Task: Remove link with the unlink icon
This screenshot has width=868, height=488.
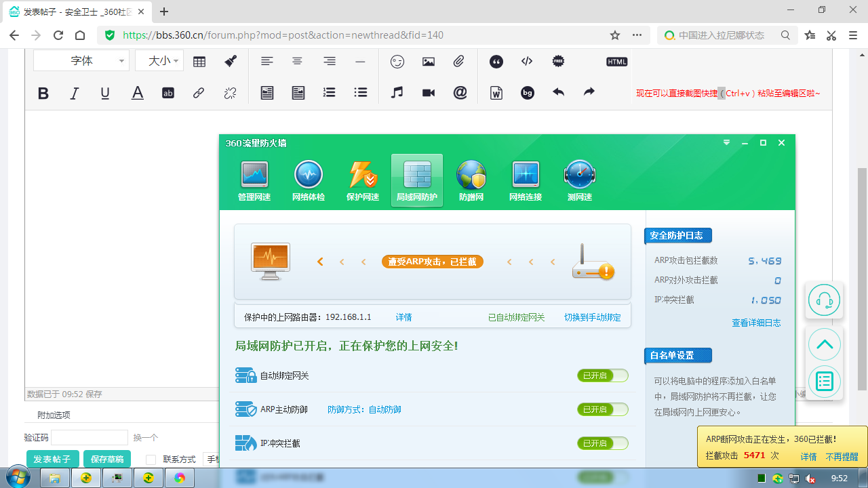Action: coord(230,94)
